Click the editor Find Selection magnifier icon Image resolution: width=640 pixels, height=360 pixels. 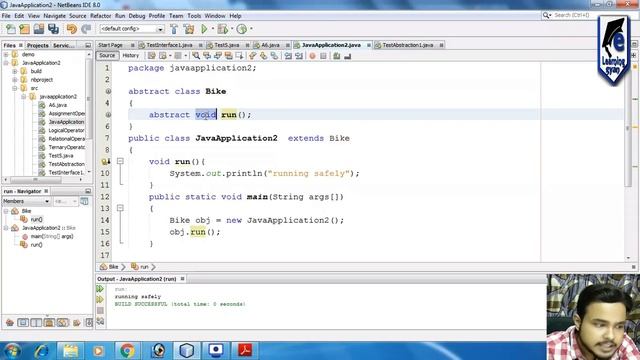196,56
